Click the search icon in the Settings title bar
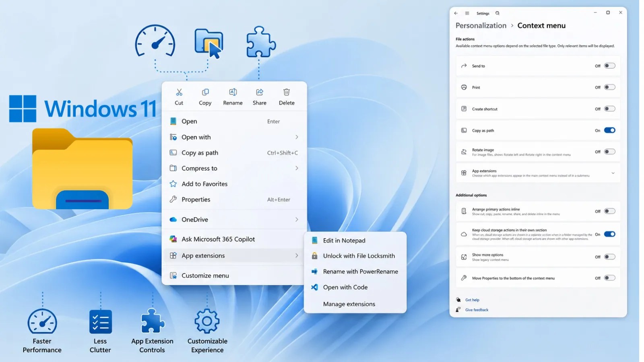The width and height of the screenshot is (644, 362). coord(497,13)
